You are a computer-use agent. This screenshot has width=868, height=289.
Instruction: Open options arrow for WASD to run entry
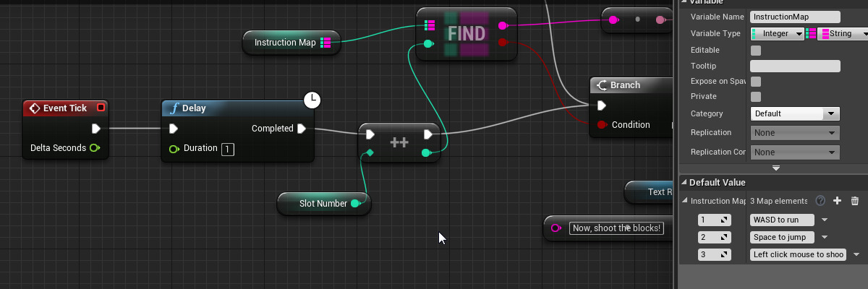click(825, 220)
